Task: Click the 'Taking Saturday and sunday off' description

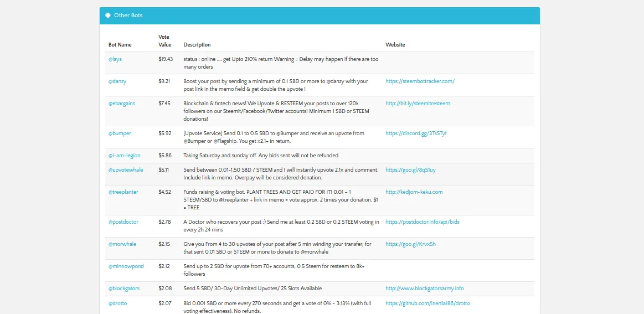Action: 261,156
